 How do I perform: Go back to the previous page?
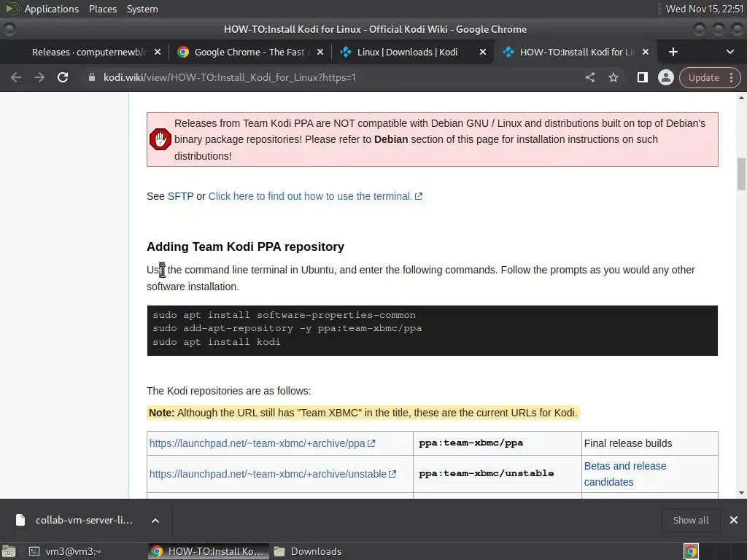(x=16, y=77)
